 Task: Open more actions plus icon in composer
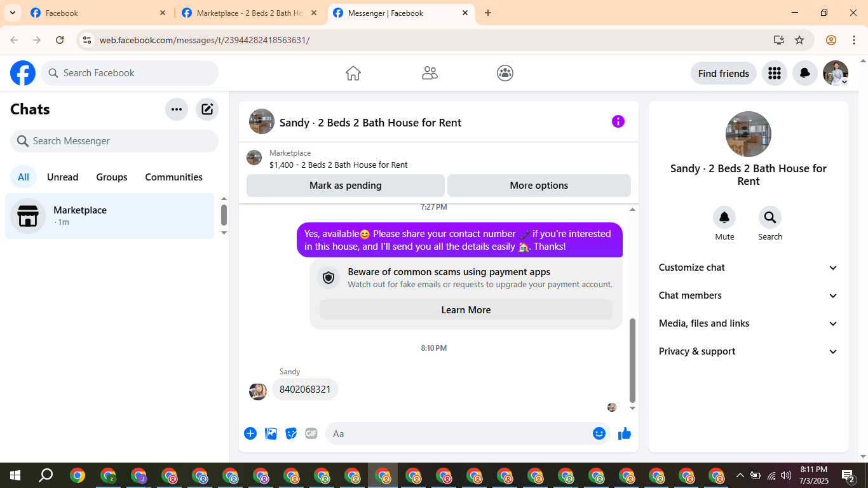(x=250, y=433)
